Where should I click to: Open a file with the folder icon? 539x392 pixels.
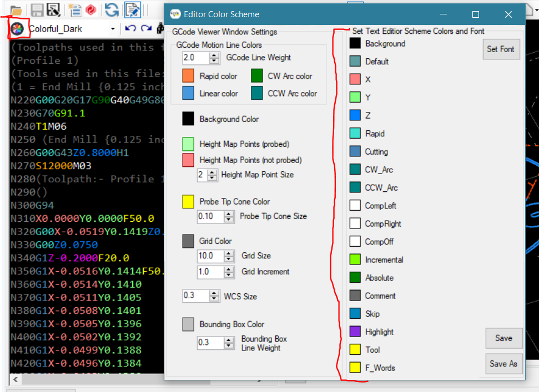coord(16,11)
